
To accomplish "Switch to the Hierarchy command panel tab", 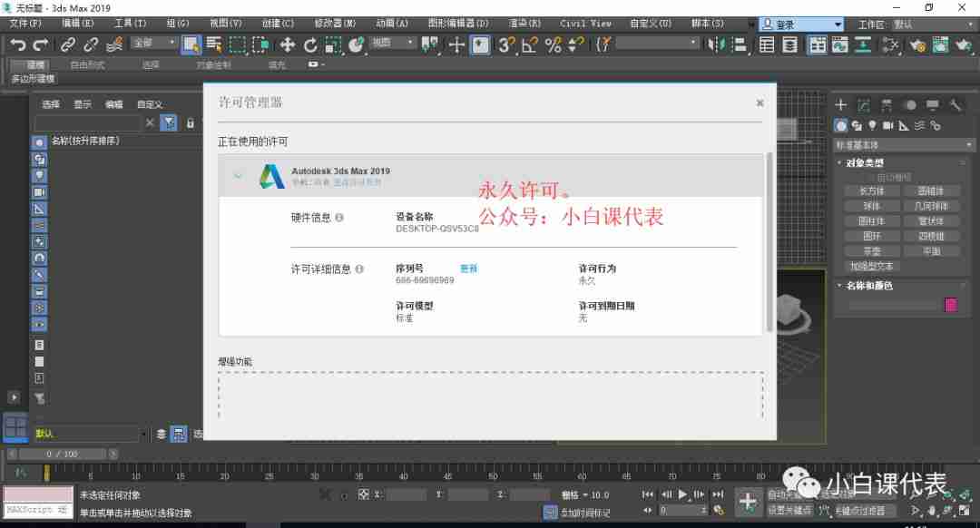I will (887, 103).
